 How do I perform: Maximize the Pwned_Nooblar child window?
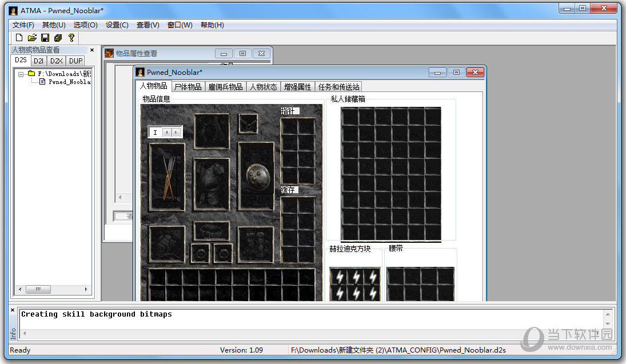tap(456, 72)
